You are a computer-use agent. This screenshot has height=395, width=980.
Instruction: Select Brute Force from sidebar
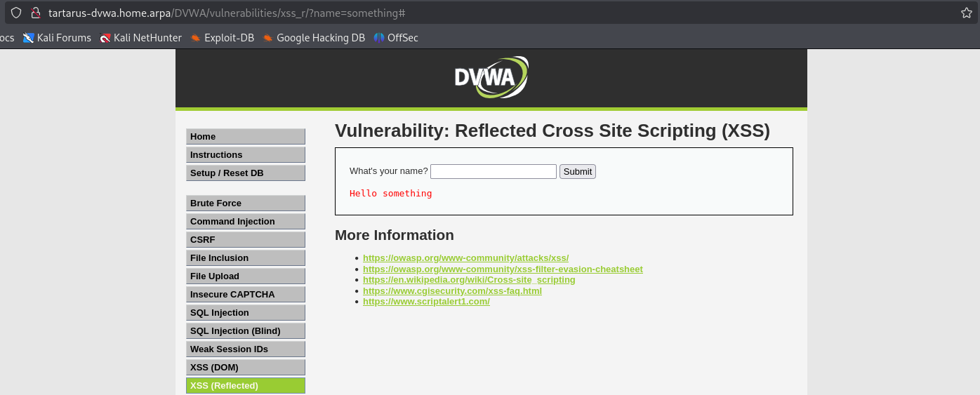click(x=245, y=203)
